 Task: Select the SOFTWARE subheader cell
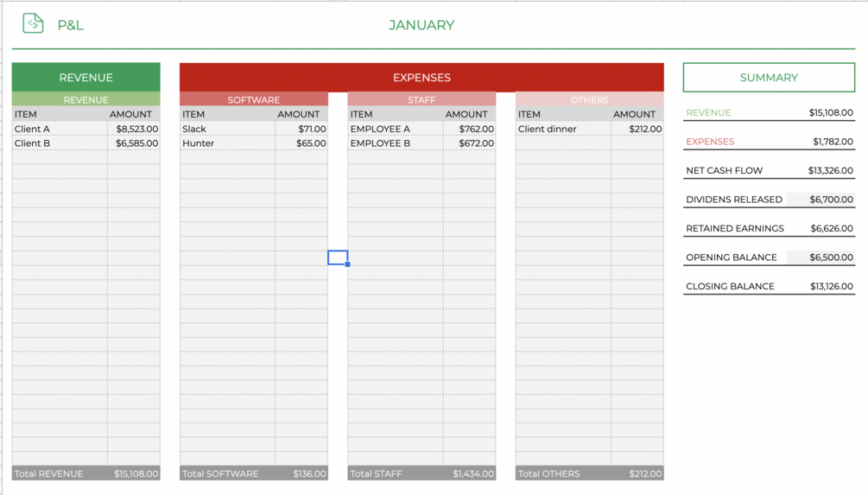[x=254, y=99]
